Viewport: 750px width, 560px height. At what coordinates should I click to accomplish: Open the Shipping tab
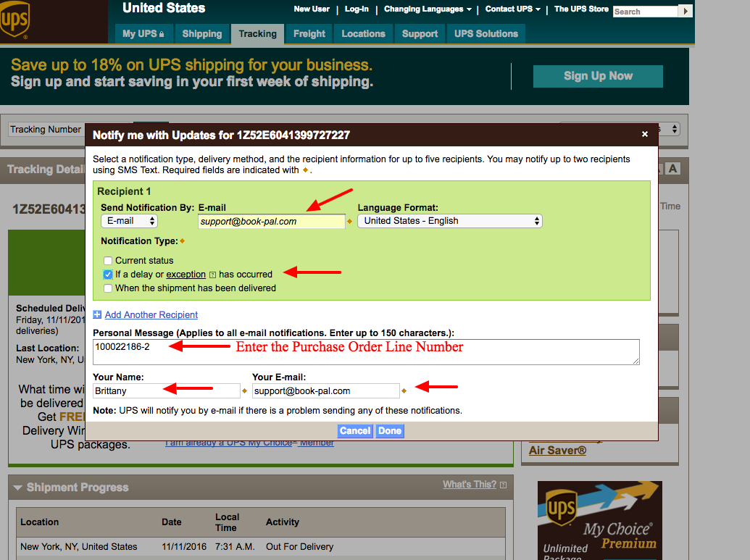(x=202, y=34)
